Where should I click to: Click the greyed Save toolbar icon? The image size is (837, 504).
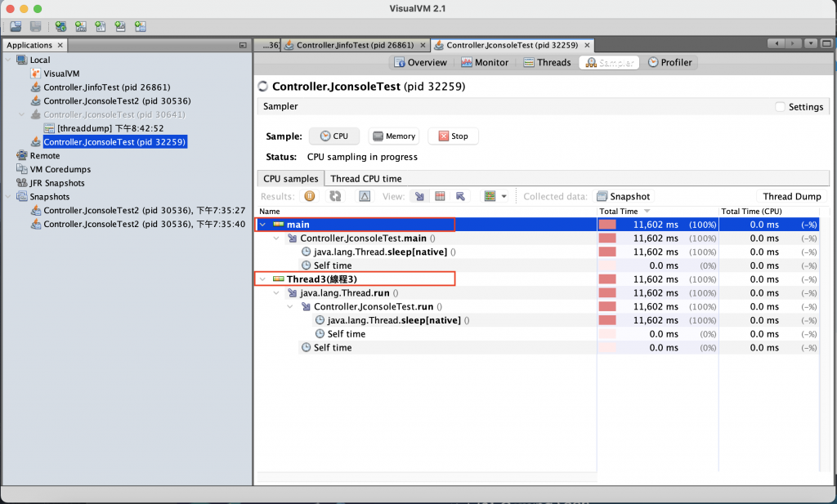(x=36, y=26)
